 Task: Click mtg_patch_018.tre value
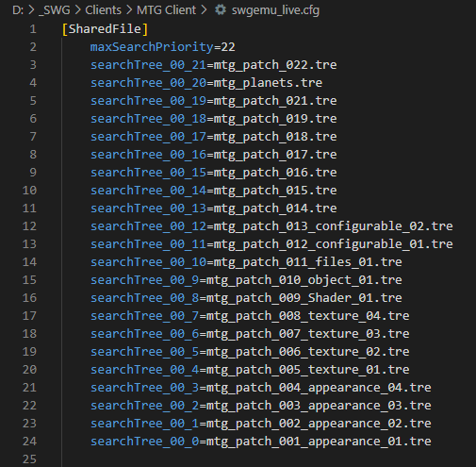click(x=275, y=137)
